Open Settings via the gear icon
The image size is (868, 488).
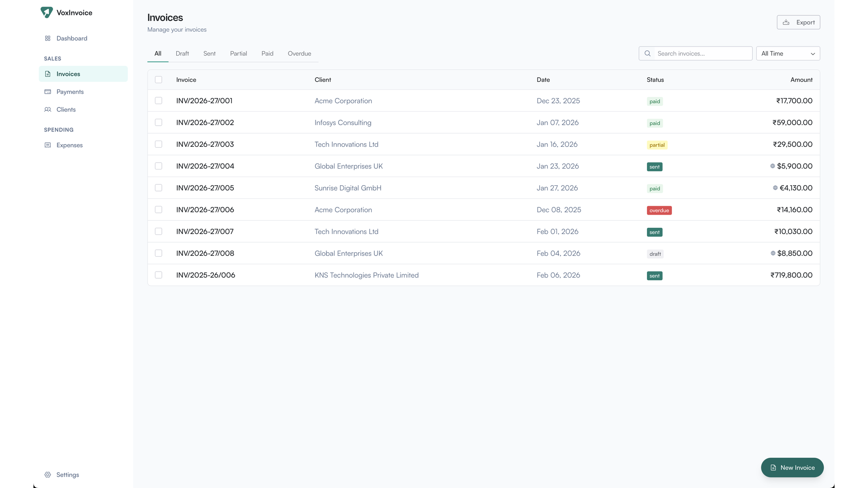click(47, 474)
